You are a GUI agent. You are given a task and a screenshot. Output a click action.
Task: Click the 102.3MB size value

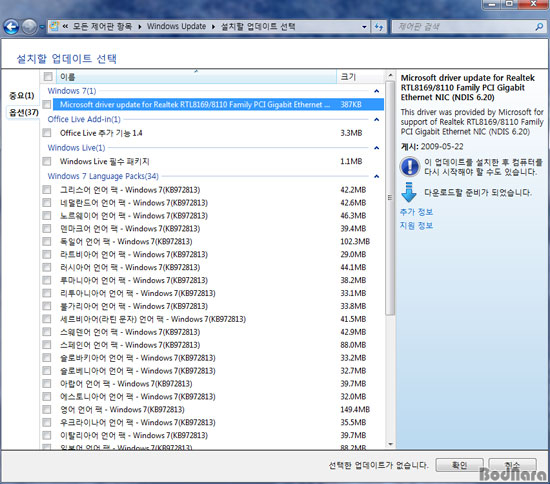(x=355, y=242)
